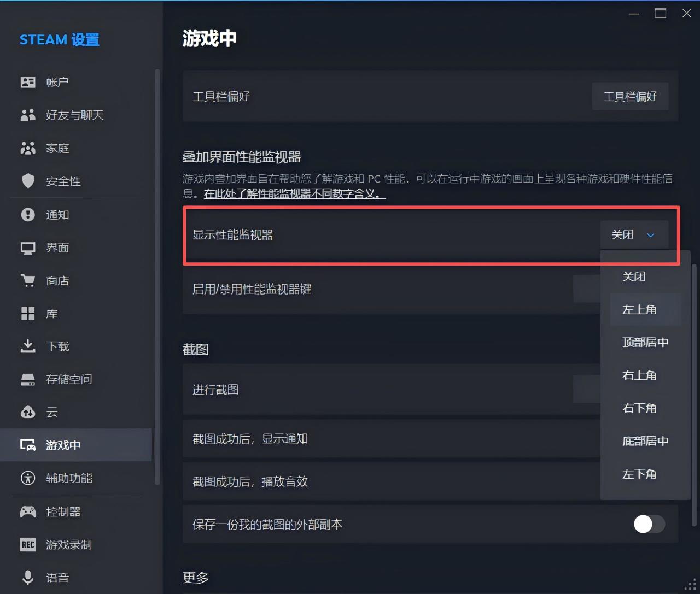Image resolution: width=700 pixels, height=594 pixels.
Task: Click the 工具栏偏好 button
Action: click(x=630, y=96)
